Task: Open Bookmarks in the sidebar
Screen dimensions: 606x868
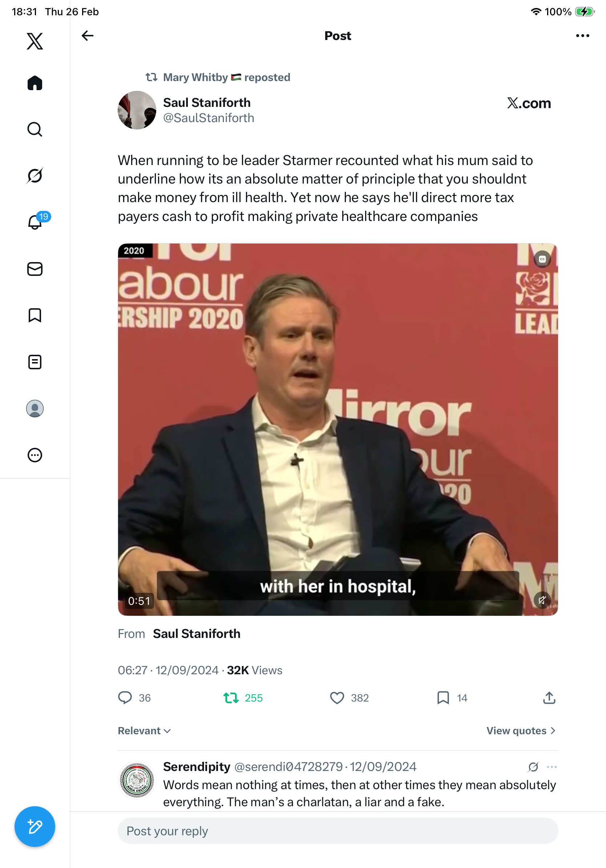Action: click(35, 315)
